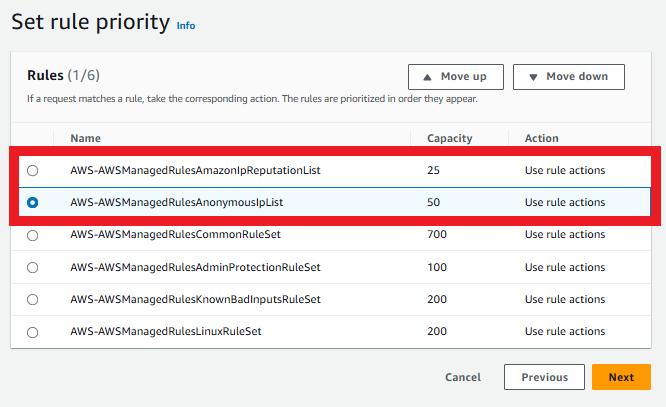Select KnownBadInputsRuleSet rule radio button
Screen dimensions: 666x407
point(32,300)
